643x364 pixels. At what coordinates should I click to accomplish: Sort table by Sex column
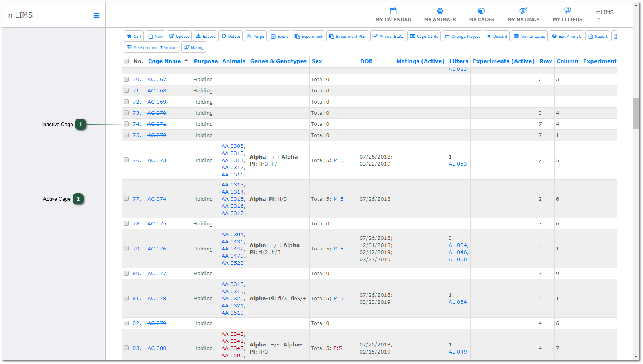click(317, 61)
